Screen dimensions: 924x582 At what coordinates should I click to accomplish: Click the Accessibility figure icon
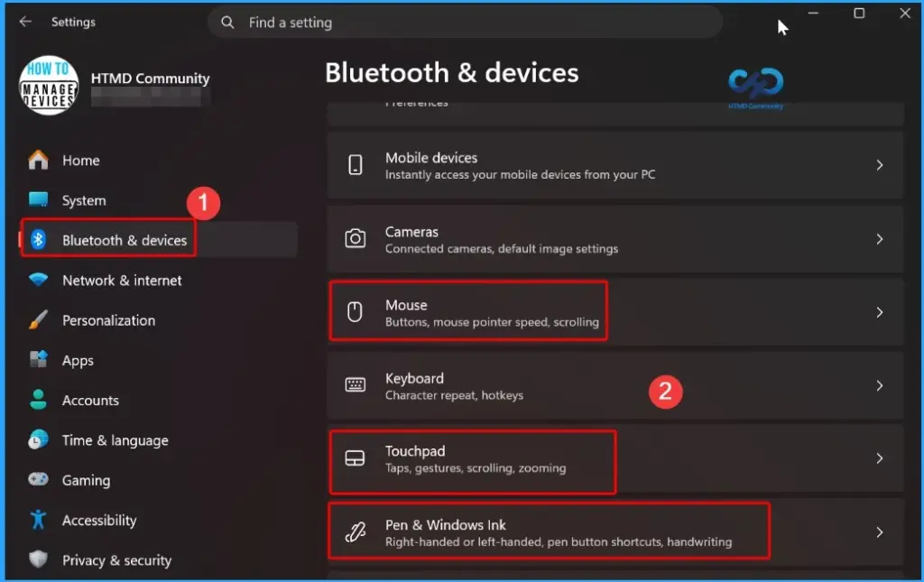point(38,519)
